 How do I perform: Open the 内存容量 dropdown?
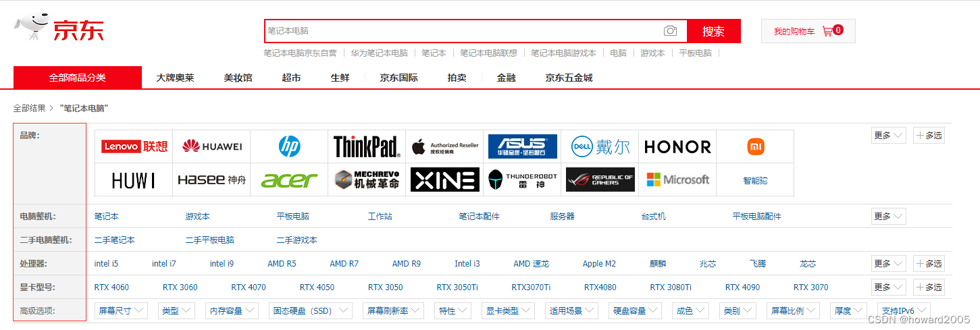pos(232,310)
